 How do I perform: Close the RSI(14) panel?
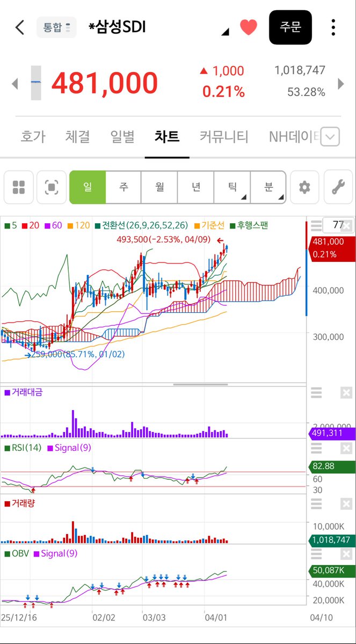(346, 448)
